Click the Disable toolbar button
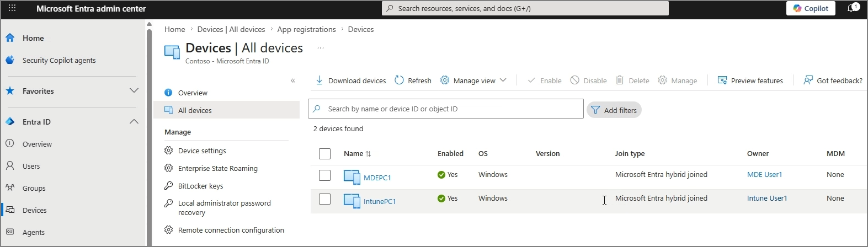The width and height of the screenshot is (868, 247). click(x=588, y=80)
